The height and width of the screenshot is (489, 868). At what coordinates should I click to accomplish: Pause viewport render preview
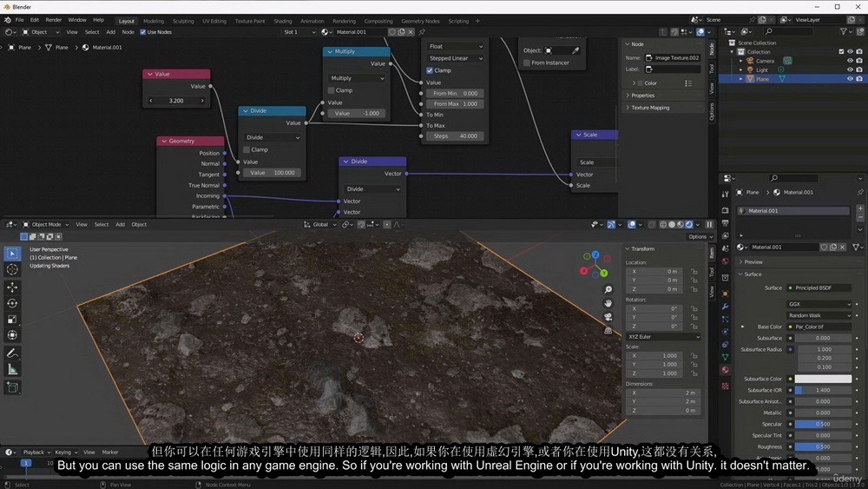coord(709,224)
